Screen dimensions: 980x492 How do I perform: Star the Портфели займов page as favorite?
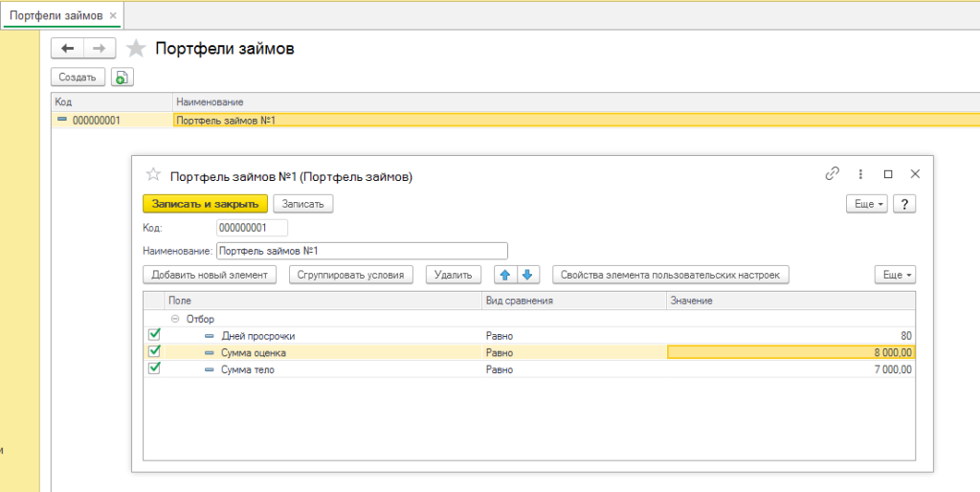[x=137, y=48]
